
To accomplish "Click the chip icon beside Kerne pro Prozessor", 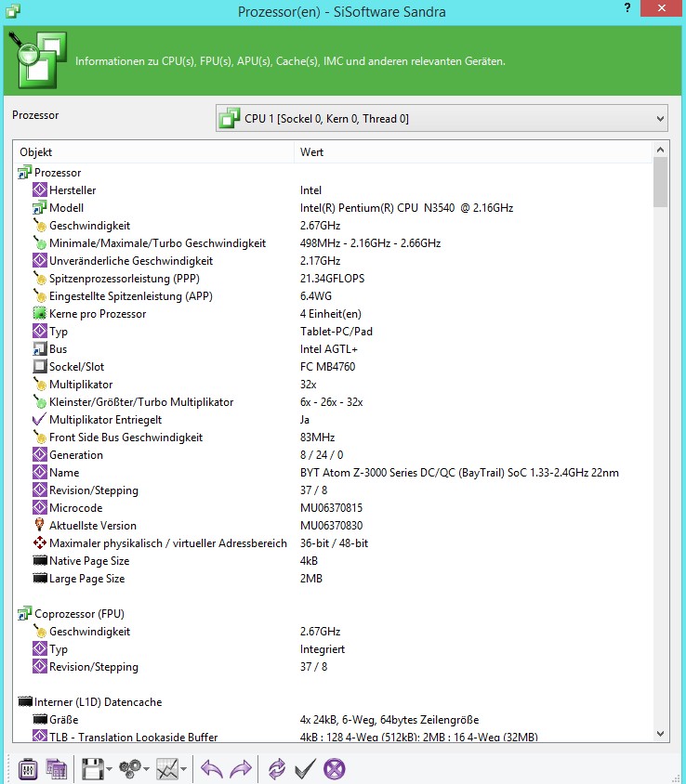I will click(40, 313).
